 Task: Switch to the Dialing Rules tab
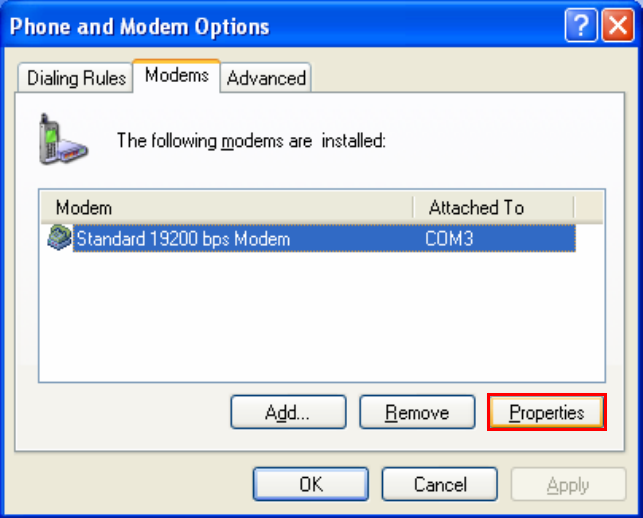pos(77,77)
